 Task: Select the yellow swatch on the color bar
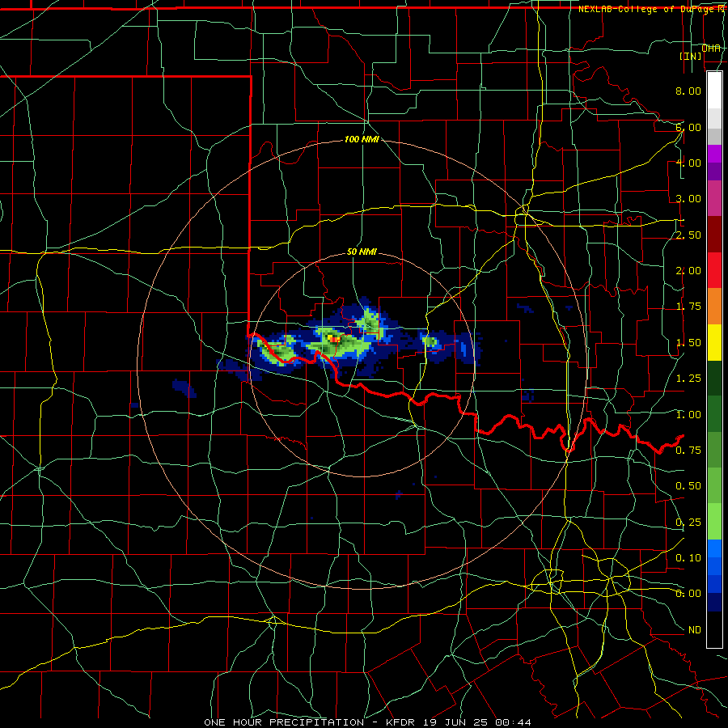click(x=714, y=343)
